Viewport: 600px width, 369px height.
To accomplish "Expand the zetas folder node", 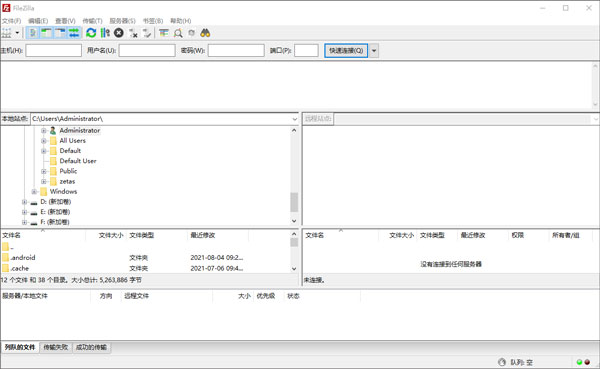I will [x=44, y=181].
